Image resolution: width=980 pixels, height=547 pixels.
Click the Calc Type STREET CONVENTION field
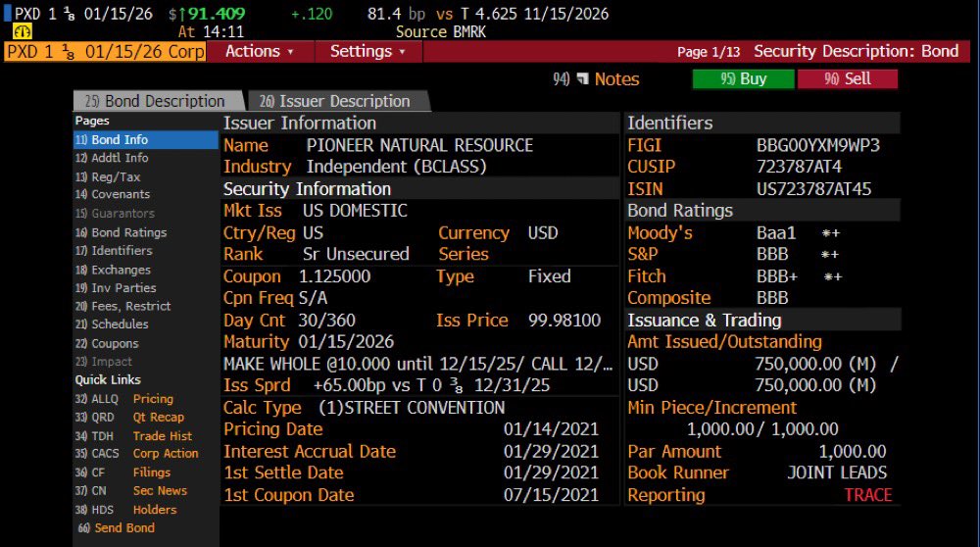tap(412, 408)
